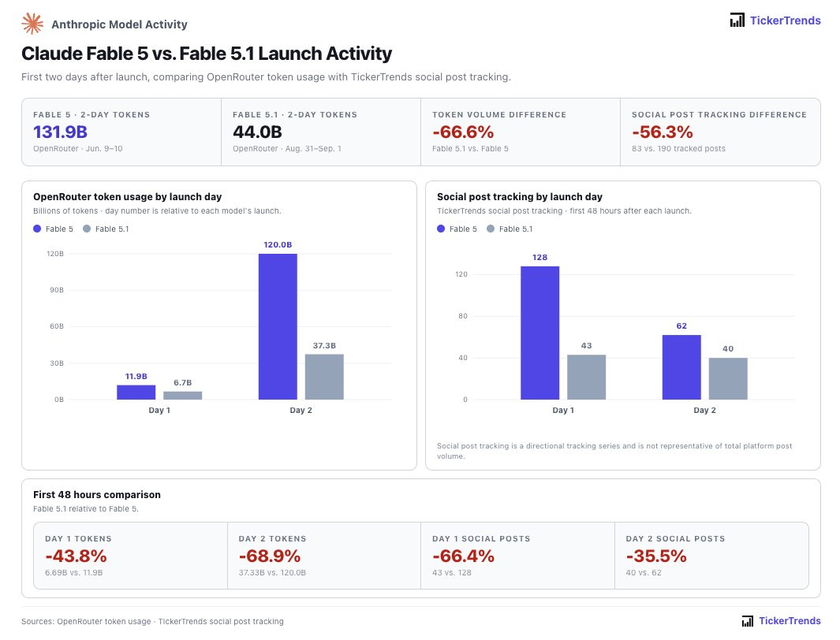The image size is (840, 640).
Task: Click '83 vs. 190 tracked posts' caption
Action: (x=678, y=149)
